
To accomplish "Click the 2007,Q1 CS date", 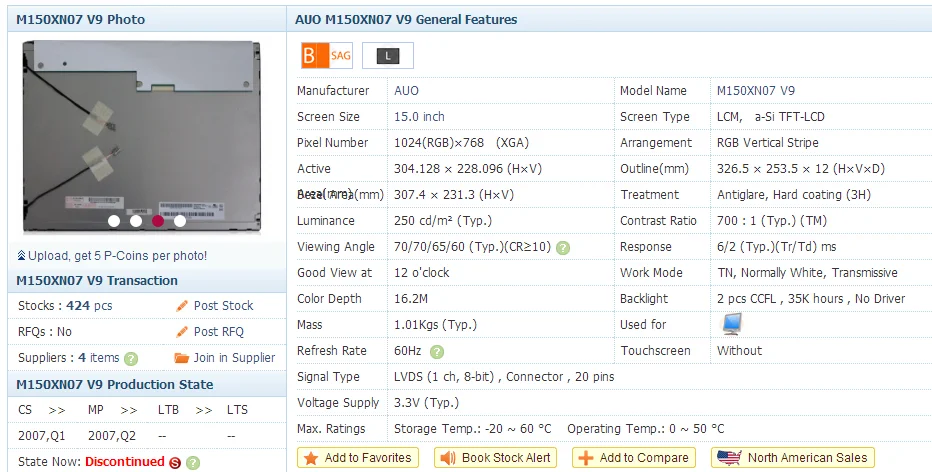I will tap(42, 436).
